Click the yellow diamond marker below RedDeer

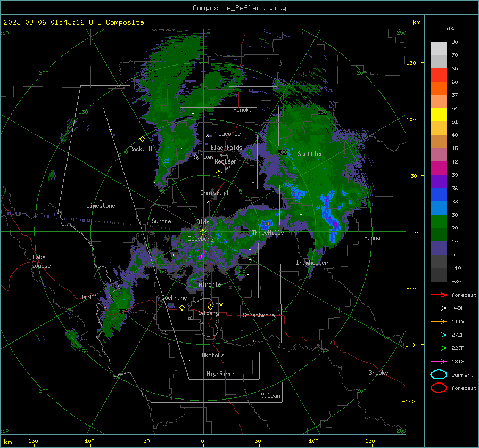pos(219,173)
